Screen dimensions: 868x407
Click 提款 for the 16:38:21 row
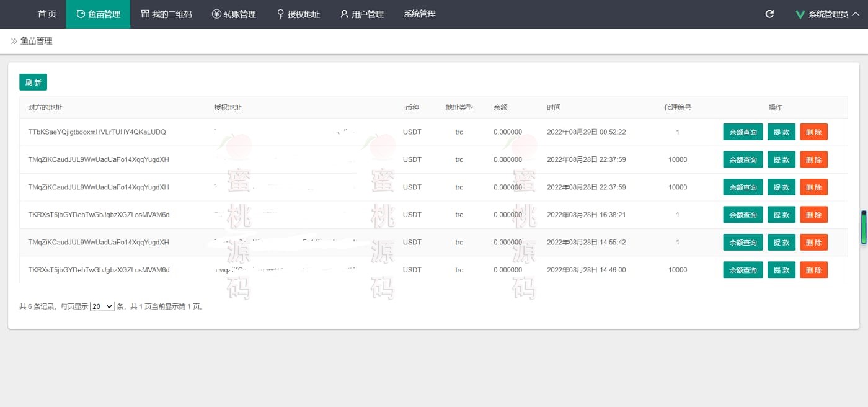click(x=781, y=215)
